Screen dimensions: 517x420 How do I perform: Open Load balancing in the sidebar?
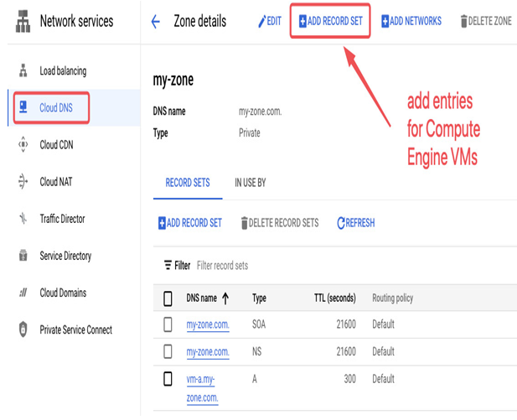[63, 71]
